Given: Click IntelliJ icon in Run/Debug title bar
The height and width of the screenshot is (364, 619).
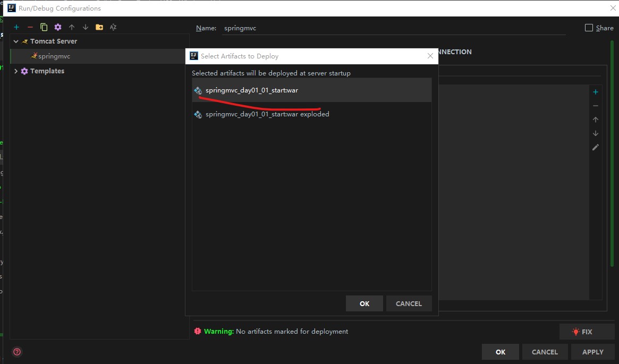Looking at the screenshot, I should pos(12,8).
